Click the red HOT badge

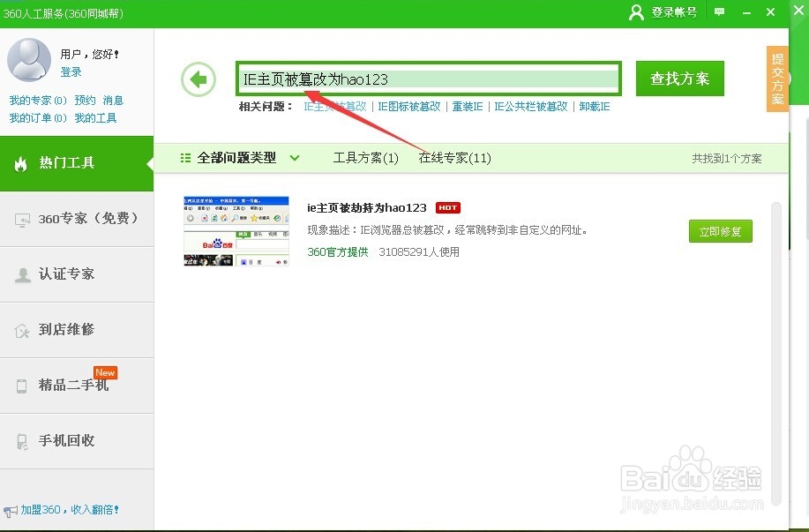(x=447, y=207)
